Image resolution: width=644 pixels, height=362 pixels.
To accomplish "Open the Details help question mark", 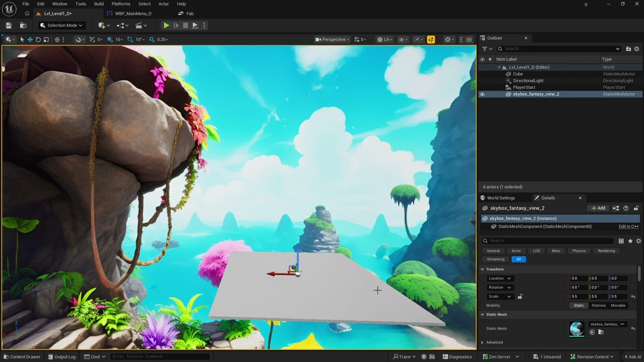I will point(626,208).
